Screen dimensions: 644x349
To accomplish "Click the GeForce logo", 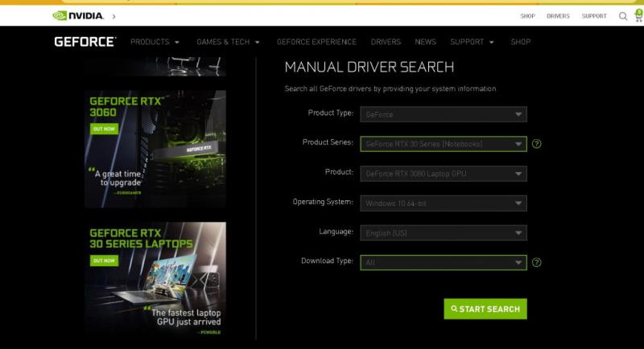I will (85, 42).
